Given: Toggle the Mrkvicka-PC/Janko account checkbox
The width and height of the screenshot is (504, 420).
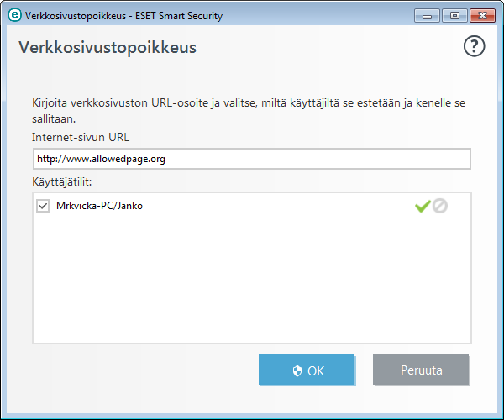Looking at the screenshot, I should (43, 206).
